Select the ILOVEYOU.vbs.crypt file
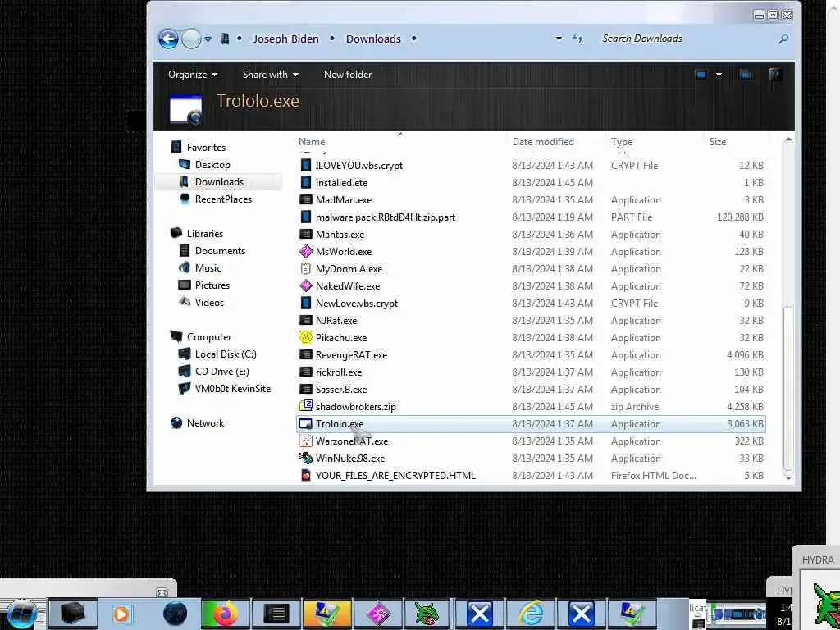The image size is (840, 630). (x=359, y=166)
